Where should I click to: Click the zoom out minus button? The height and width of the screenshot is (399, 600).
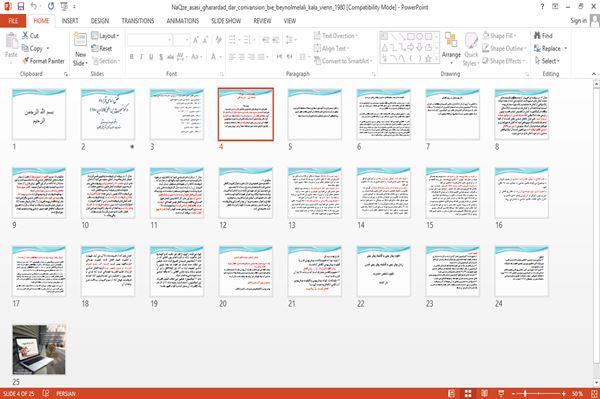(x=514, y=393)
